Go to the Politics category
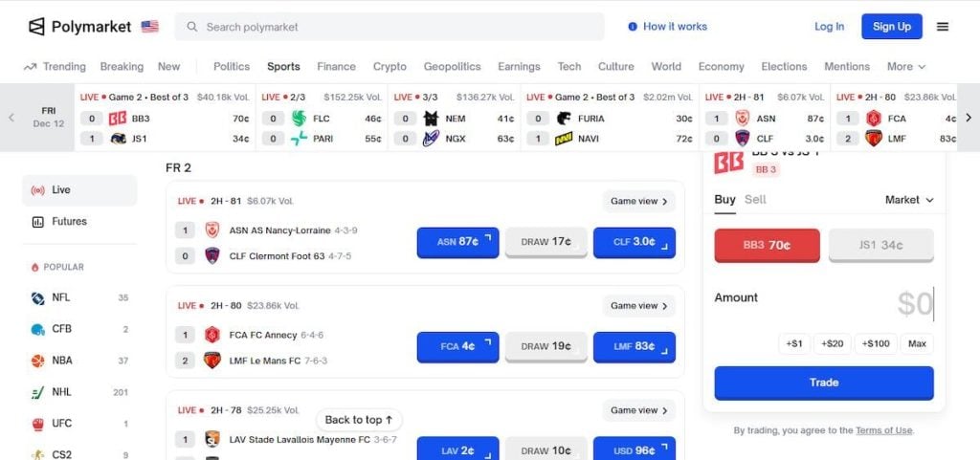The height and width of the screenshot is (460, 980). [232, 66]
